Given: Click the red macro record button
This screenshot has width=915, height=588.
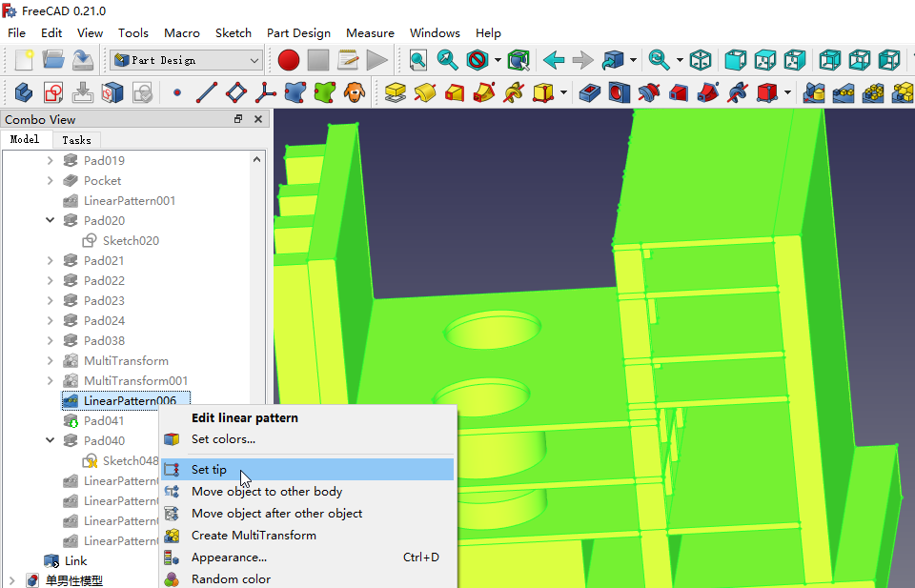Looking at the screenshot, I should click(288, 60).
